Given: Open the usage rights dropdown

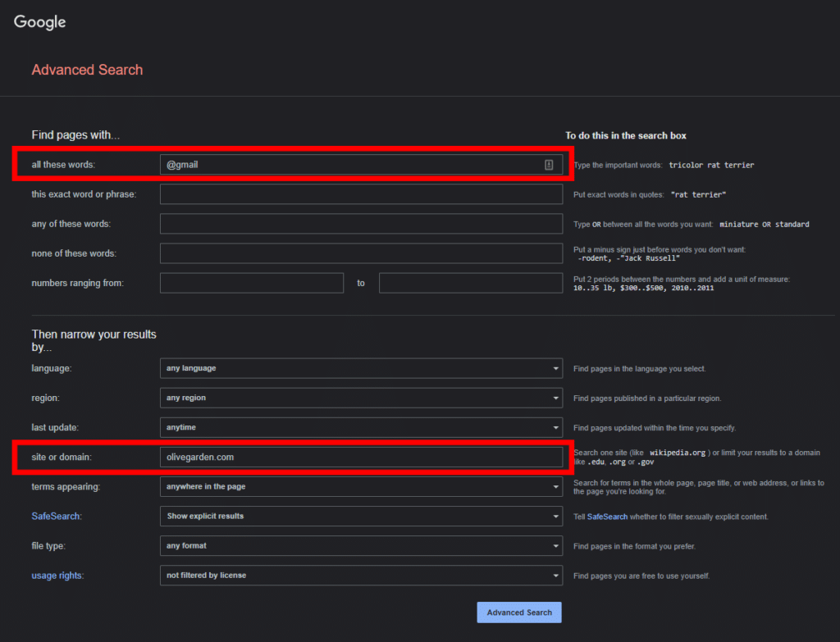Looking at the screenshot, I should point(361,575).
